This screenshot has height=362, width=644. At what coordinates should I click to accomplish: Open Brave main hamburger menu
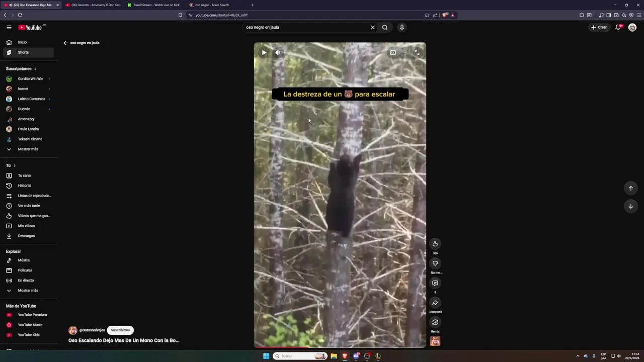click(639, 15)
